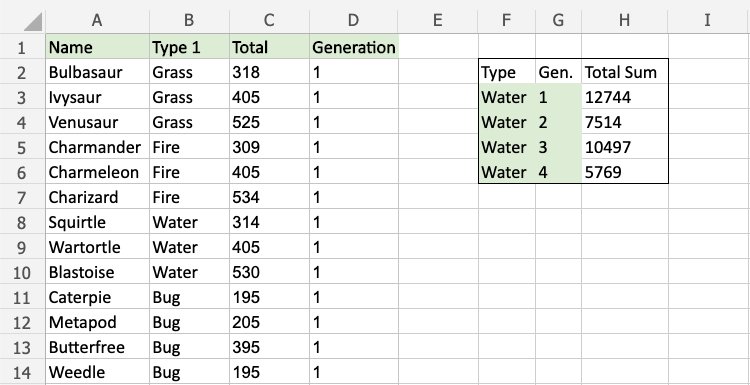
Task: Select Squirtle's Type 1 cell
Action: [x=189, y=222]
